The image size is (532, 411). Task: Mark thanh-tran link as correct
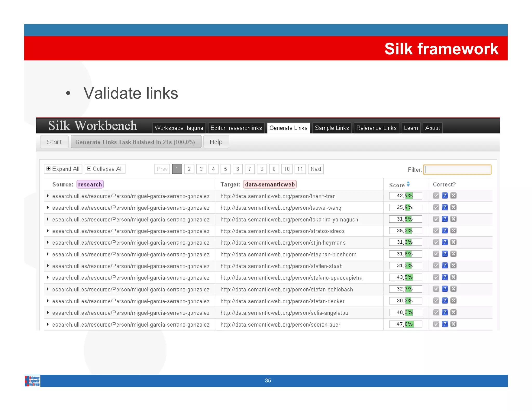(436, 196)
